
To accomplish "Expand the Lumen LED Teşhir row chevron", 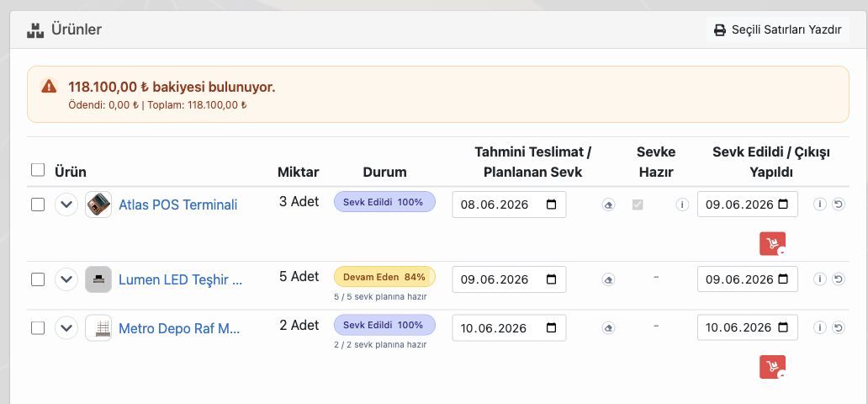I will coord(66,279).
